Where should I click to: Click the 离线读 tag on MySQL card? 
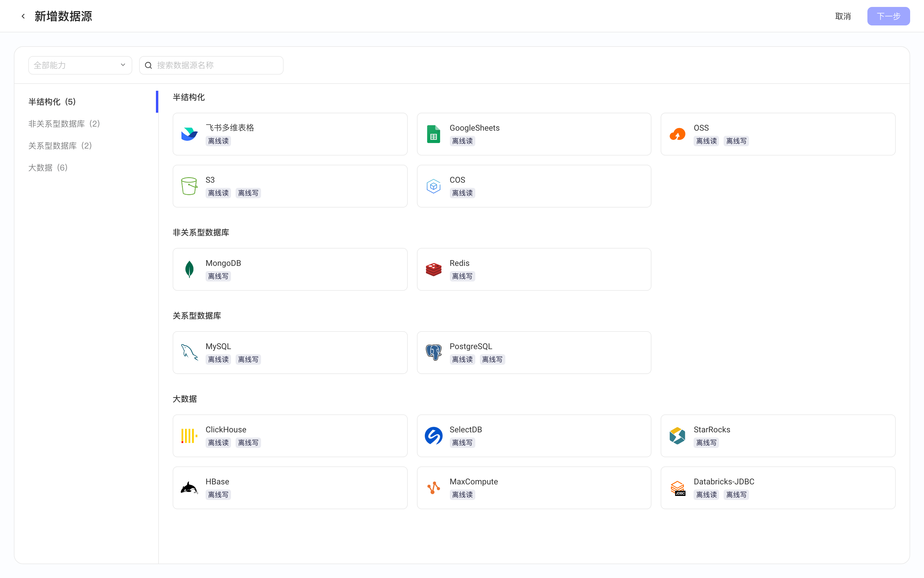(x=218, y=359)
